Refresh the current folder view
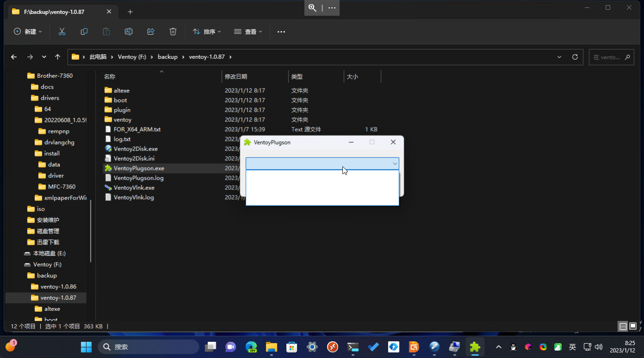The image size is (644, 358). pyautogui.click(x=575, y=57)
